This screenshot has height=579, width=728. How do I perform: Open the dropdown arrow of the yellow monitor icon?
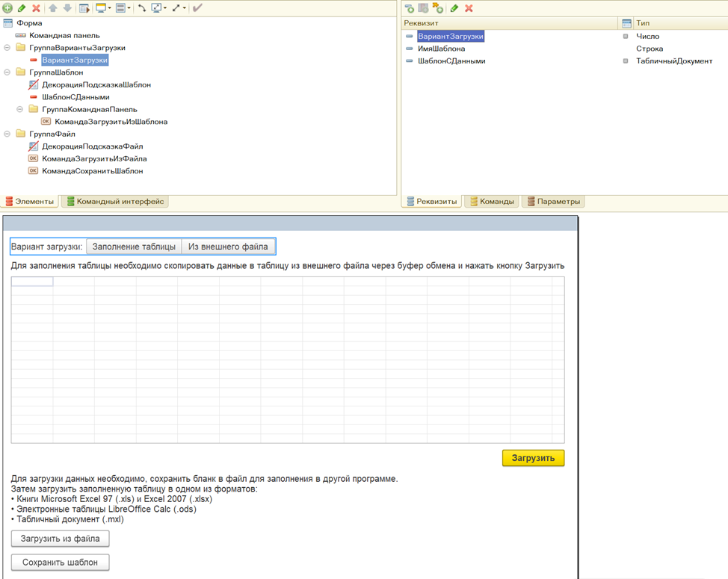coord(110,8)
